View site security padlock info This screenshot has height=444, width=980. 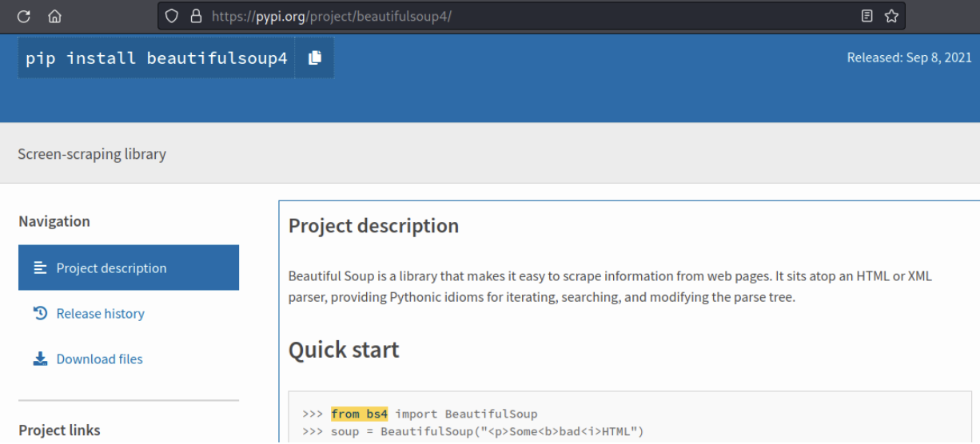pos(196,16)
